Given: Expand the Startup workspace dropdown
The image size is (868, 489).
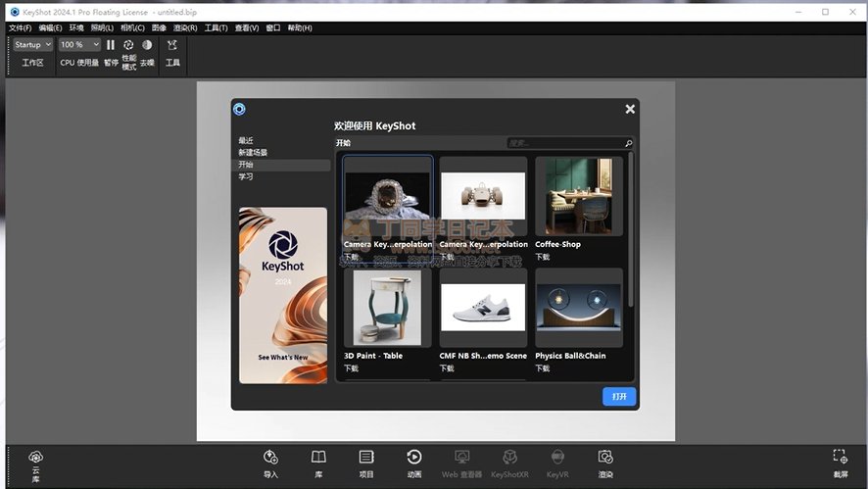Looking at the screenshot, I should [x=33, y=45].
